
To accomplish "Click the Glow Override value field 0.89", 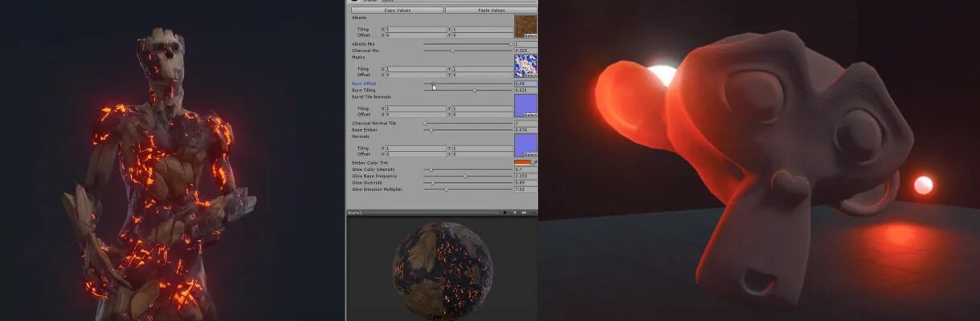I will [525, 182].
